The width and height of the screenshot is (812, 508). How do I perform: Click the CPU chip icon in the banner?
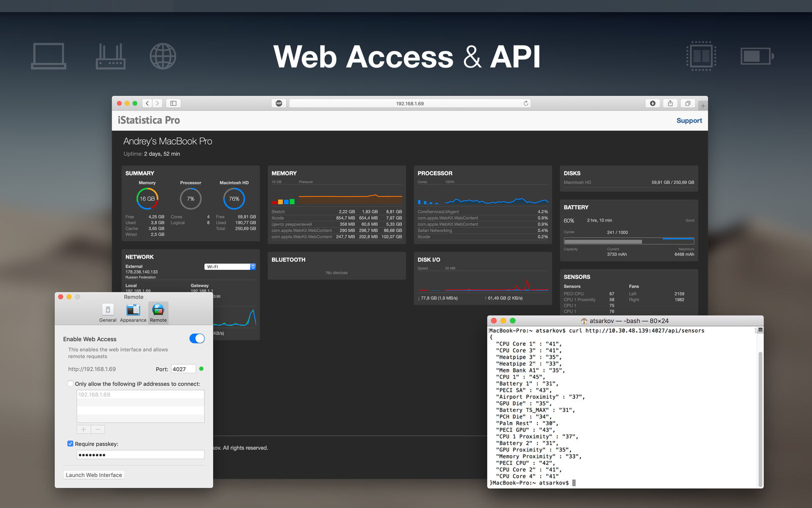701,56
